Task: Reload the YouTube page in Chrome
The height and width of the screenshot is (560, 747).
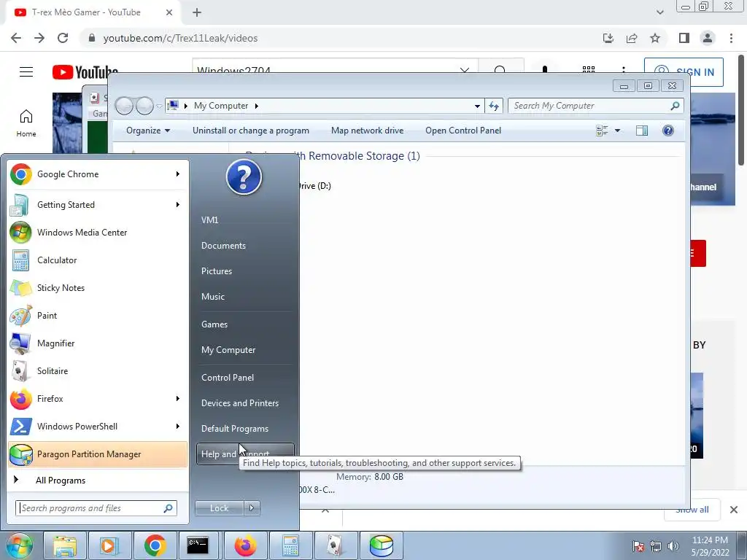Action: (63, 38)
